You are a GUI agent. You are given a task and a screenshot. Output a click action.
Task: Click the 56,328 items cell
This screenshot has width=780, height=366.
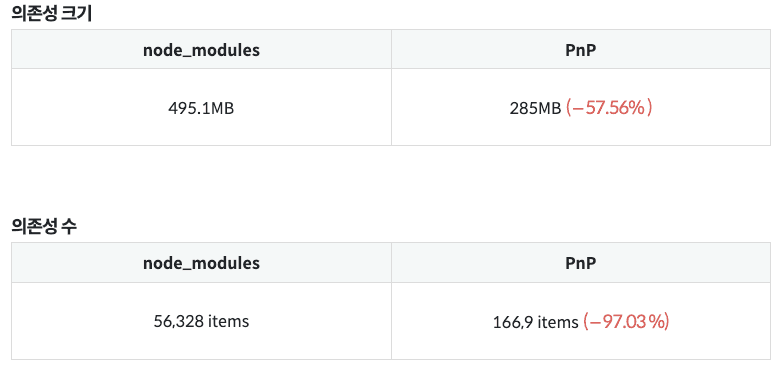point(201,321)
